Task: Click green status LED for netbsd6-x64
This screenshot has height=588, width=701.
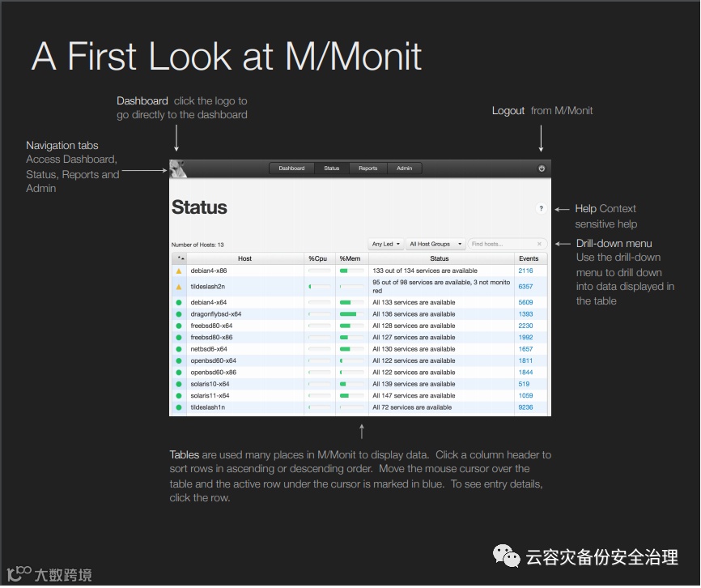Action: (179, 349)
